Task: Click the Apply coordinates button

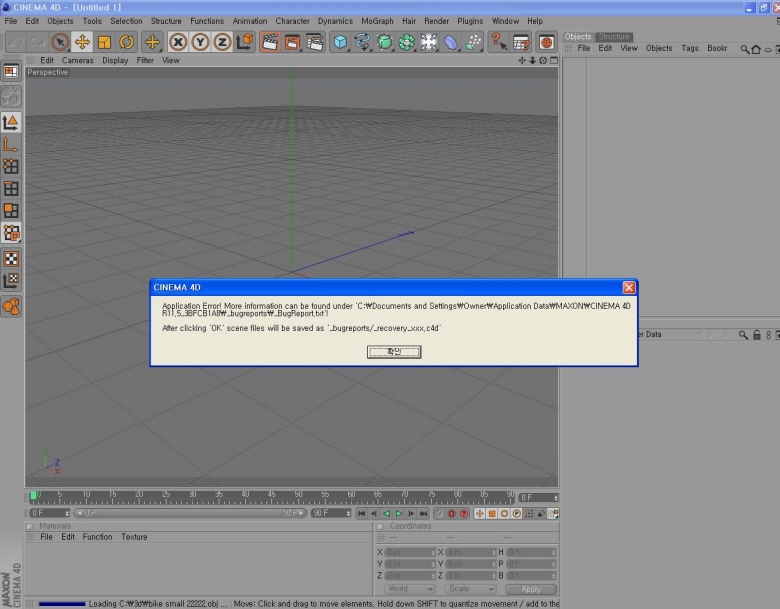Action: 531,589
